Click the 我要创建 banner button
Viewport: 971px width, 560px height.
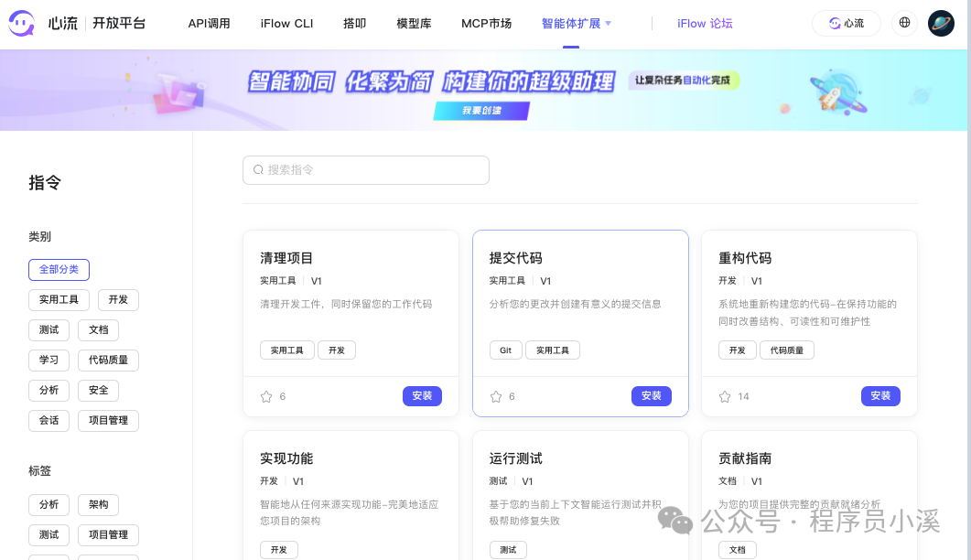(482, 111)
